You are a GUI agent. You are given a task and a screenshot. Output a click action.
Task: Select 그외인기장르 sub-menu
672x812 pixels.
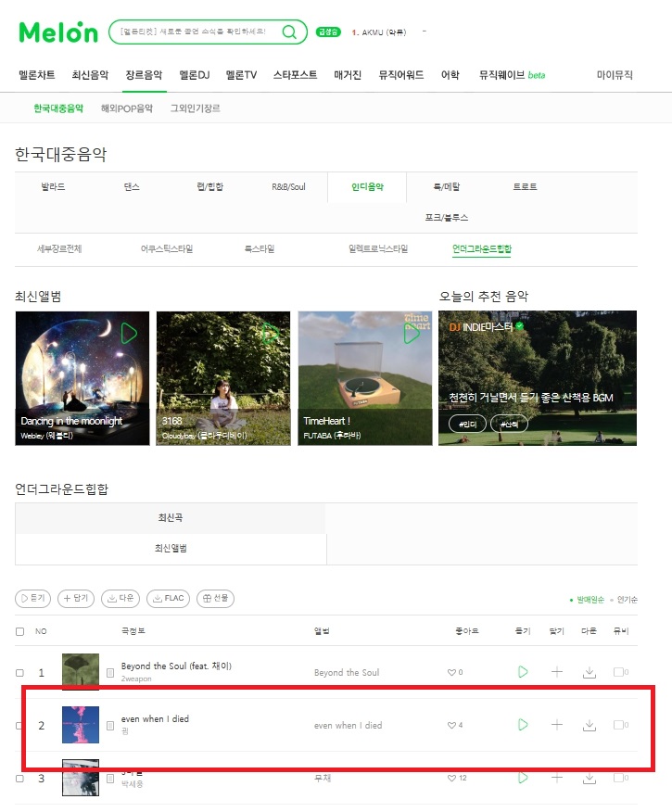(196, 108)
